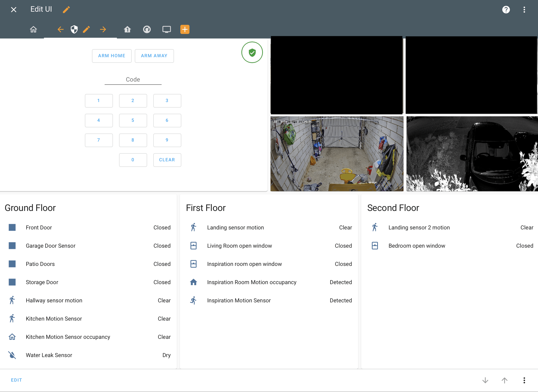Switch to the home outline tab

tap(33, 29)
